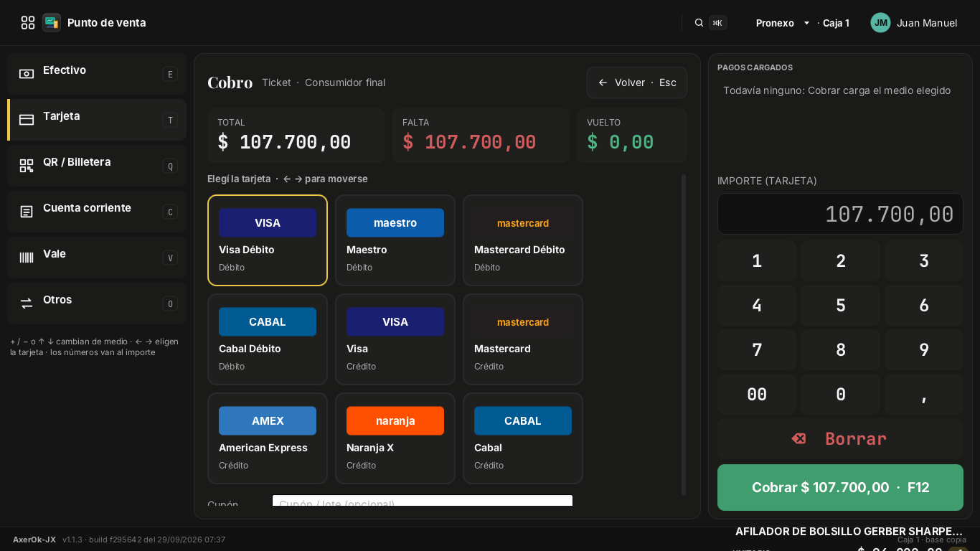Choose the Cabal Débito card
The width and height of the screenshot is (980, 551).
[268, 339]
